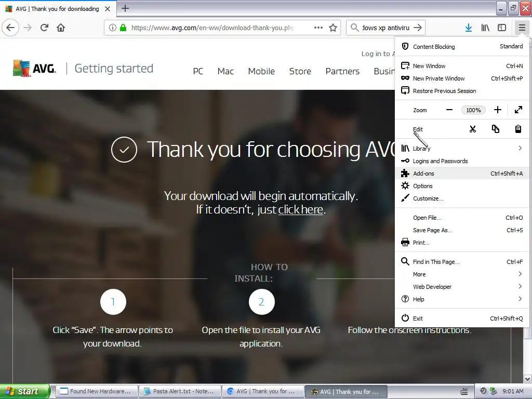
Task: Expand the Library submenu
Action: 462,148
